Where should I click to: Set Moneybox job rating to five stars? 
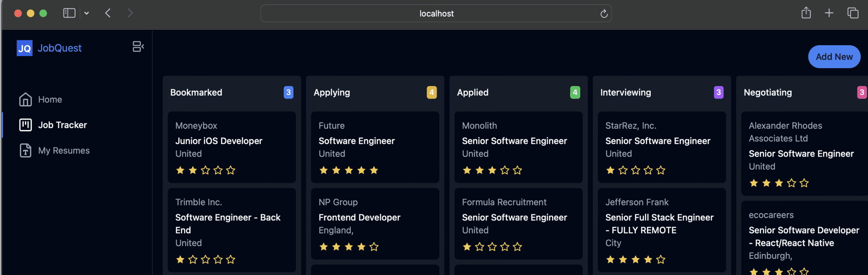click(231, 170)
